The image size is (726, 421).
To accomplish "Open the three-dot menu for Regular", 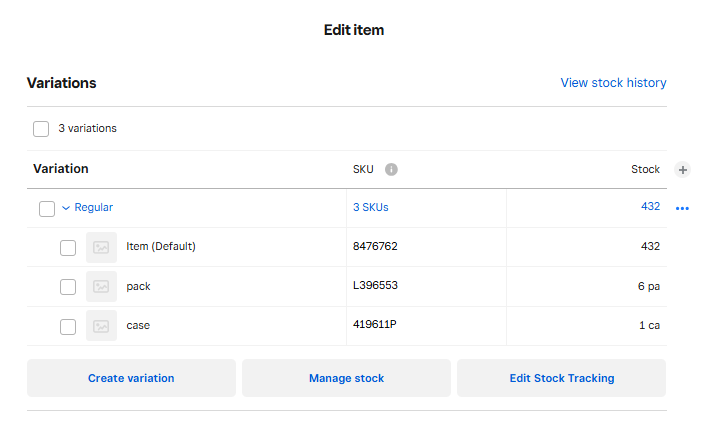I will pyautogui.click(x=683, y=209).
